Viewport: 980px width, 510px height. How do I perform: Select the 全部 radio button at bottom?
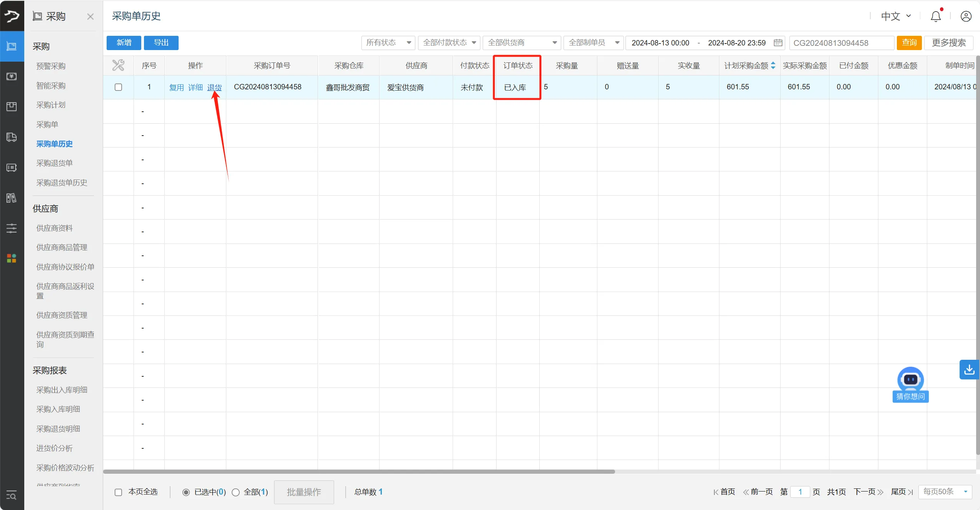[x=236, y=492]
